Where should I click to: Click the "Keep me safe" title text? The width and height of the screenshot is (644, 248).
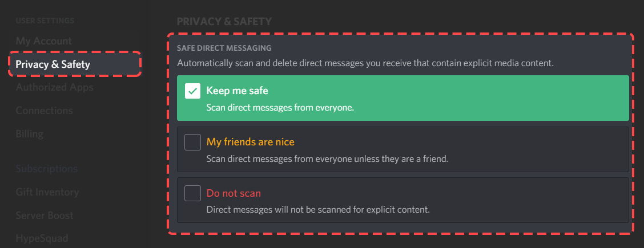click(237, 91)
